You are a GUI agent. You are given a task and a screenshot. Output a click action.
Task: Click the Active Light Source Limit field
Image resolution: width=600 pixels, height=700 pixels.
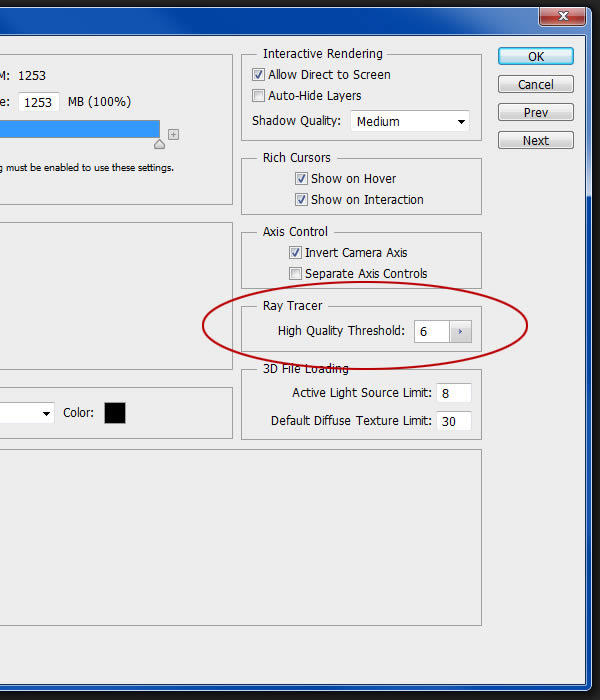(454, 393)
